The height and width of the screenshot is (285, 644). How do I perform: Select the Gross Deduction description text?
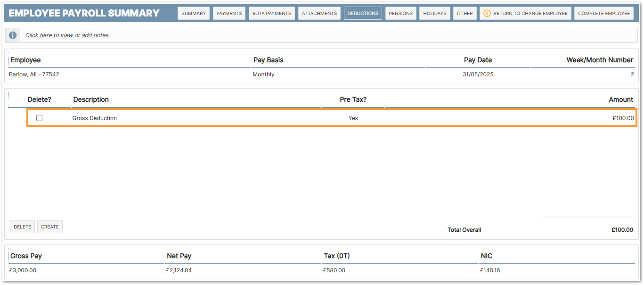[95, 118]
